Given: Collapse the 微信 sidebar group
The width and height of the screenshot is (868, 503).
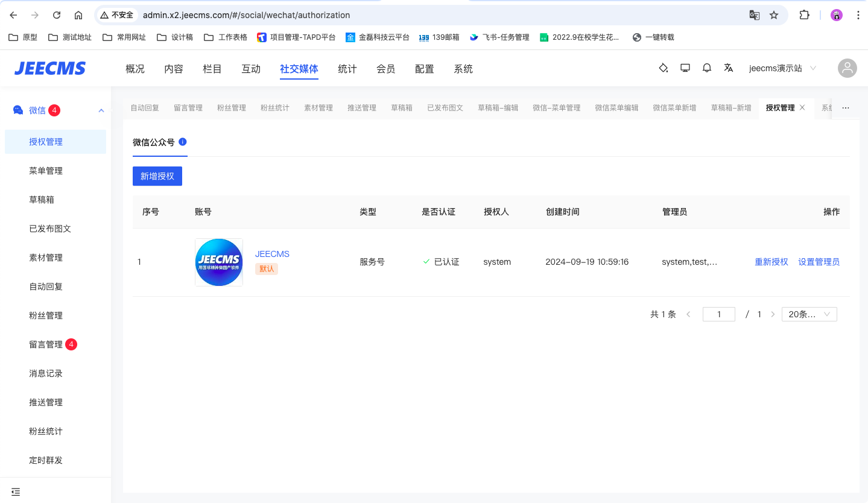Looking at the screenshot, I should [x=101, y=110].
